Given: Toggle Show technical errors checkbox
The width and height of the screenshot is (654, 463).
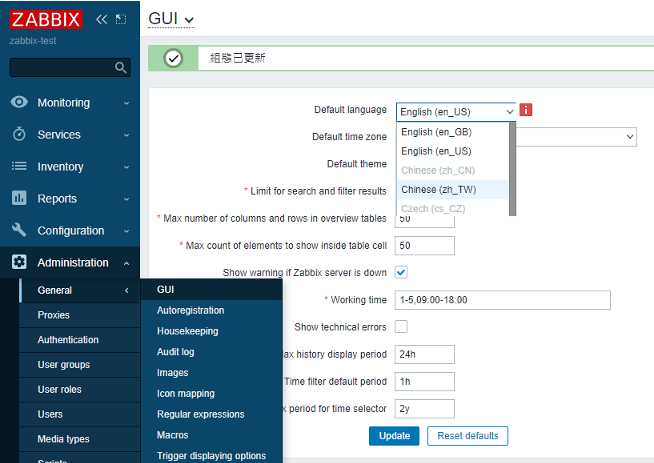Looking at the screenshot, I should pos(401,327).
